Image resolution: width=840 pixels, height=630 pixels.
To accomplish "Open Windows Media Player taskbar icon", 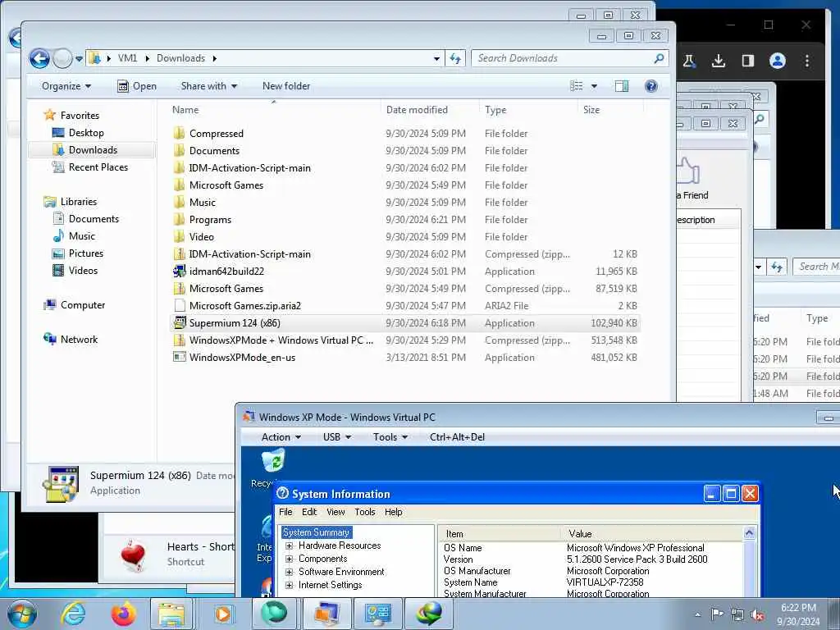I will [x=223, y=614].
